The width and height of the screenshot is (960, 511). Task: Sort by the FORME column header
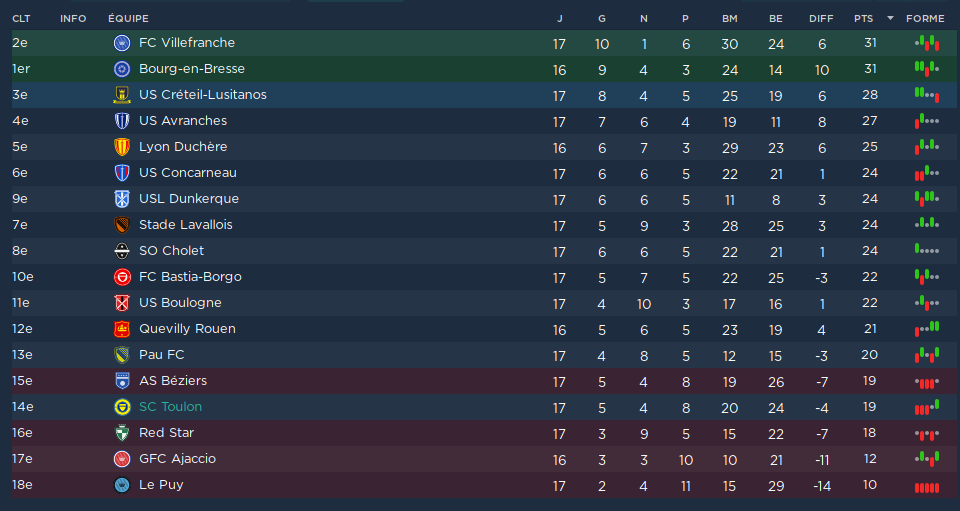tap(925, 18)
